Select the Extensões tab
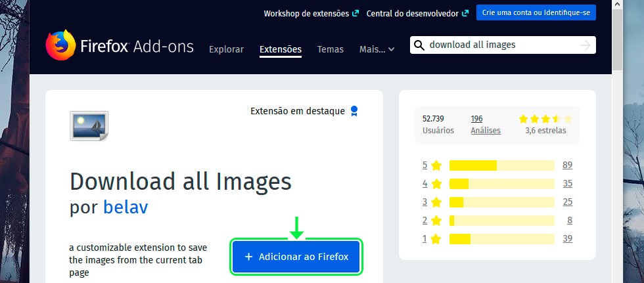The height and width of the screenshot is (283, 644). tap(281, 49)
